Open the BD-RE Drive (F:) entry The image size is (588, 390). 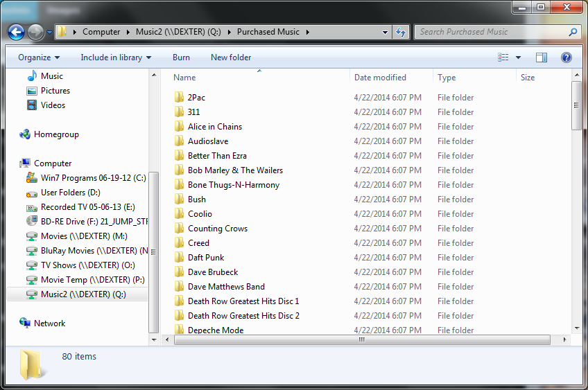click(x=87, y=222)
